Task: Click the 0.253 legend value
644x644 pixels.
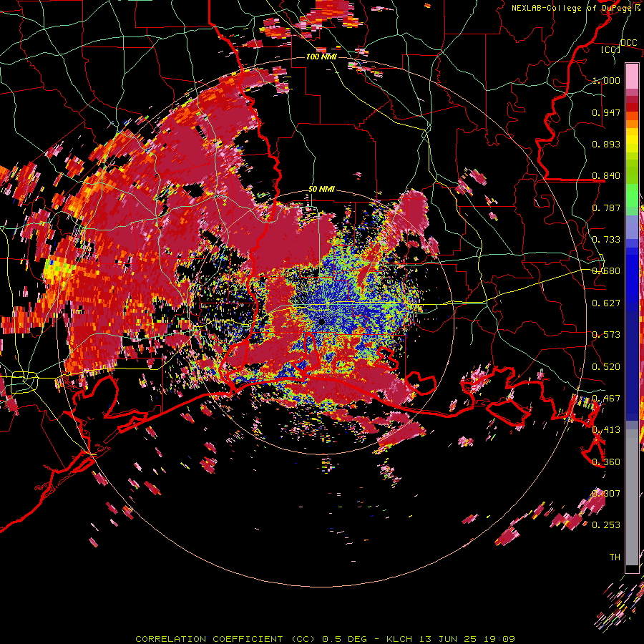Action: click(606, 525)
